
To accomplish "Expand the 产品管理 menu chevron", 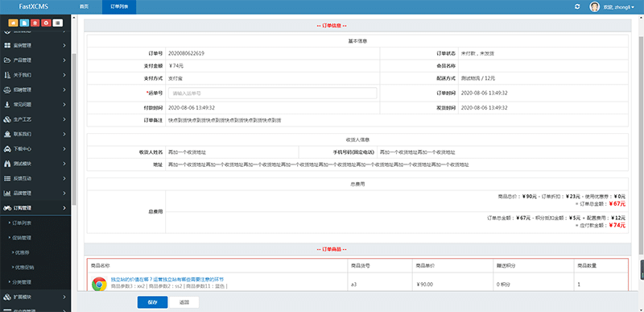I will pyautogui.click(x=64, y=60).
